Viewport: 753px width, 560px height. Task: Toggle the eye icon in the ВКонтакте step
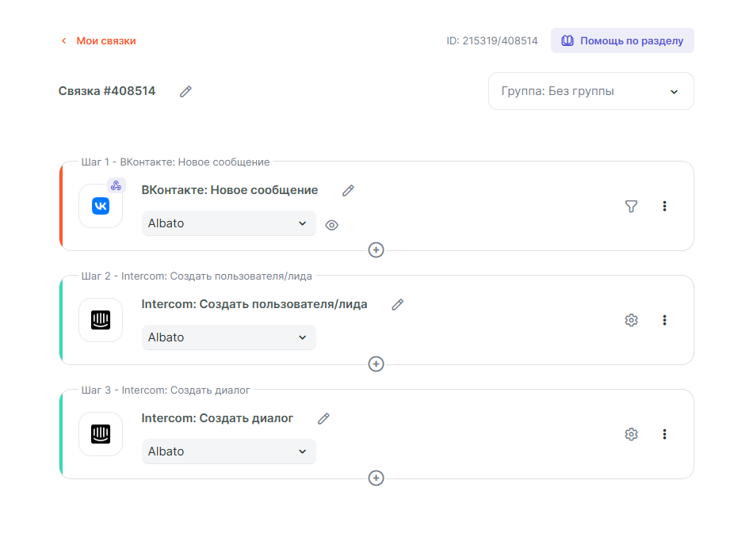point(332,225)
